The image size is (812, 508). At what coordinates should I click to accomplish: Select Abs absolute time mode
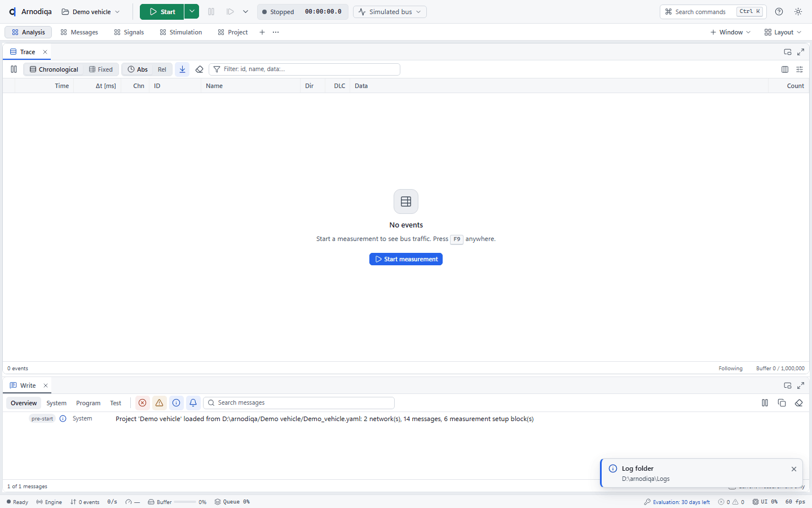click(138, 69)
